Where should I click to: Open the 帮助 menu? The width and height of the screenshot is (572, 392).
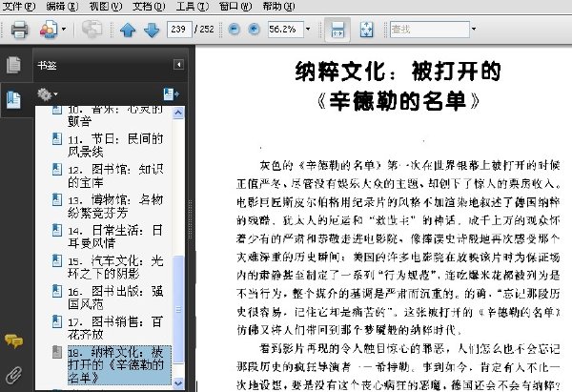278,7
